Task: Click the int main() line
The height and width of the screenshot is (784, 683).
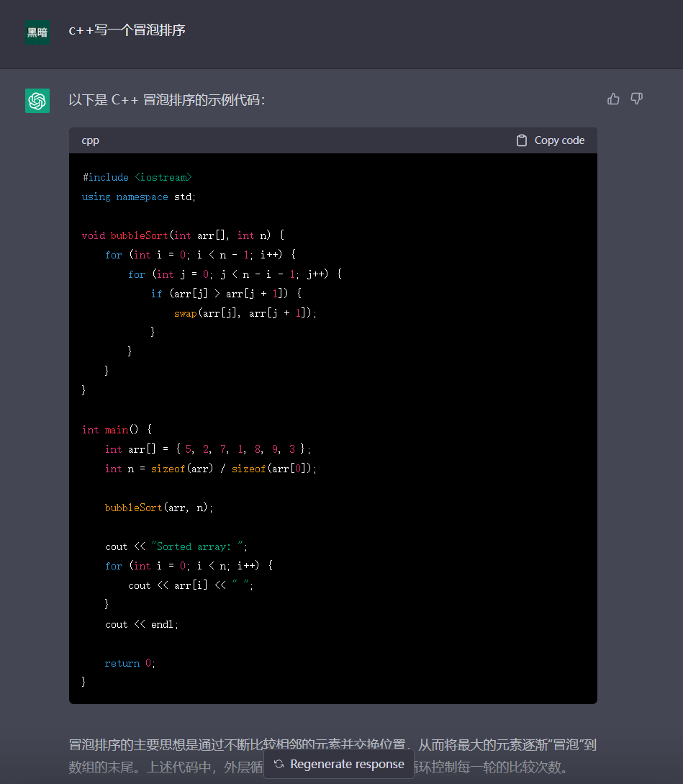Action: [117, 430]
